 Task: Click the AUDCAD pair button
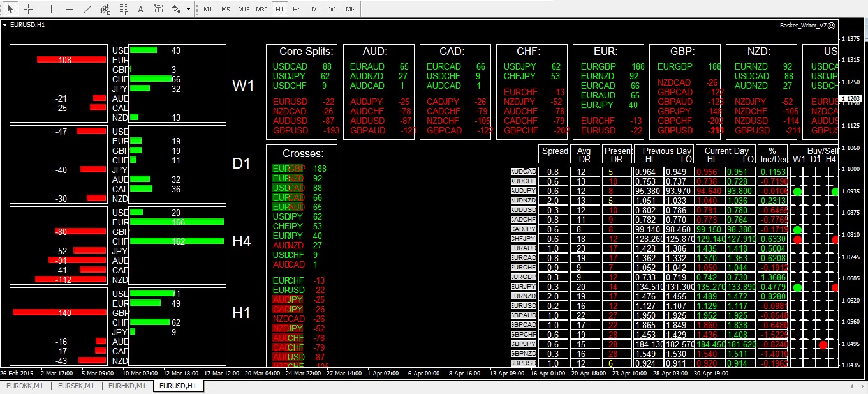click(524, 172)
